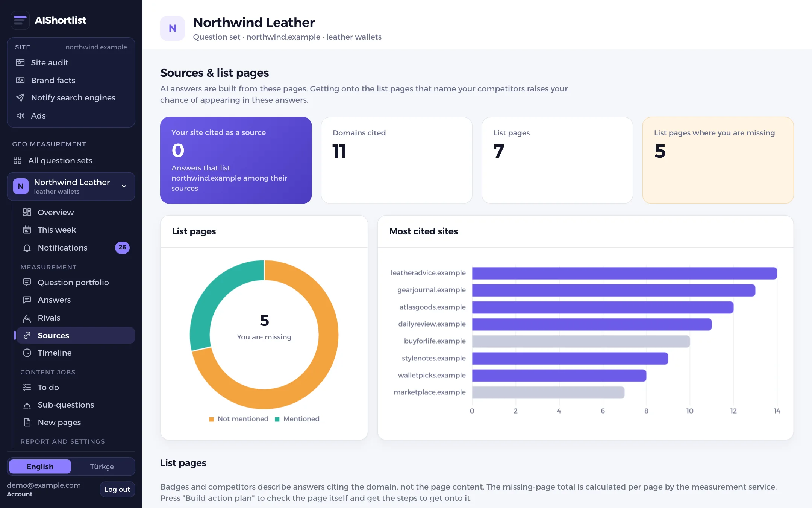Click the Ads megaphone icon
This screenshot has height=508, width=812.
[20, 116]
